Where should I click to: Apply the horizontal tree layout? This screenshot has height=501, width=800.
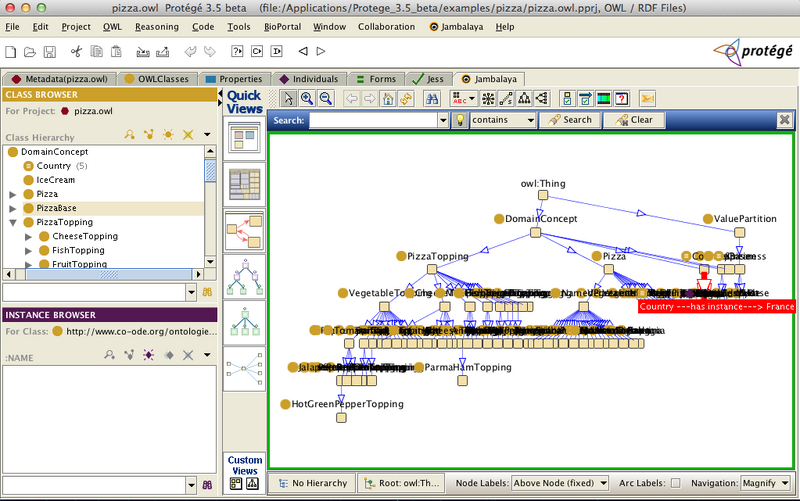(542, 98)
